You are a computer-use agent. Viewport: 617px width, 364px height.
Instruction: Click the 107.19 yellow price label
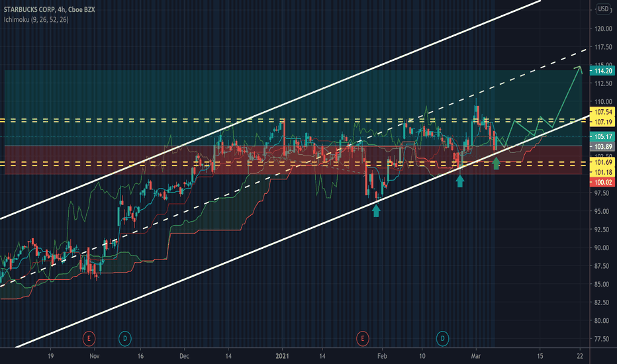click(602, 122)
